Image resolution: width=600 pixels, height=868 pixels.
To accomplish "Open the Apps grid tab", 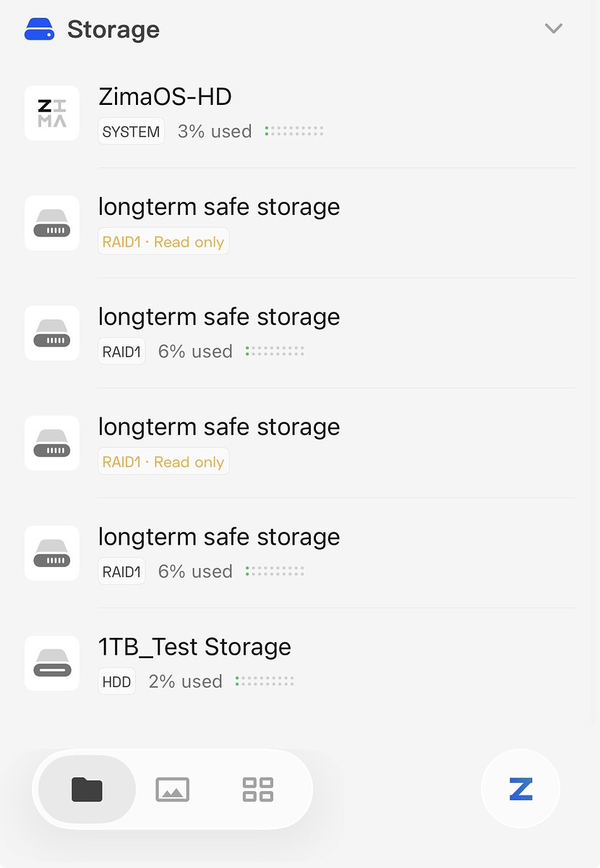I will click(x=258, y=789).
